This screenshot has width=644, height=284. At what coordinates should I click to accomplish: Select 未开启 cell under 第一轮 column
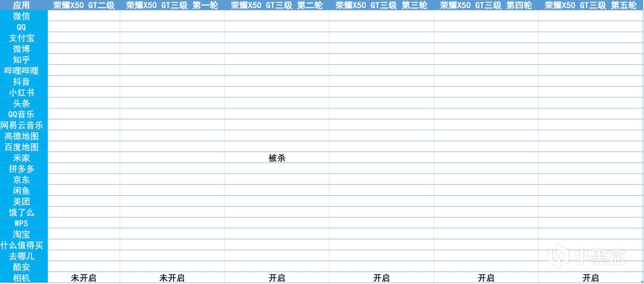click(172, 278)
